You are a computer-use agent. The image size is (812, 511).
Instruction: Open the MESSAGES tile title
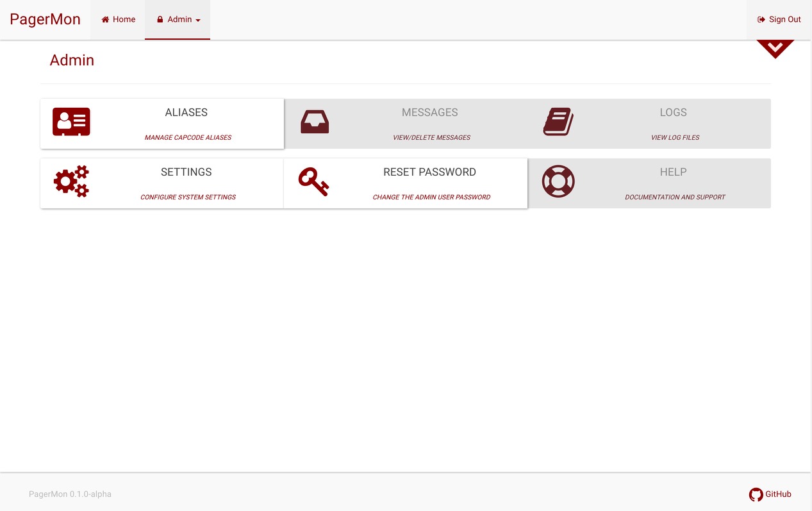tap(430, 112)
